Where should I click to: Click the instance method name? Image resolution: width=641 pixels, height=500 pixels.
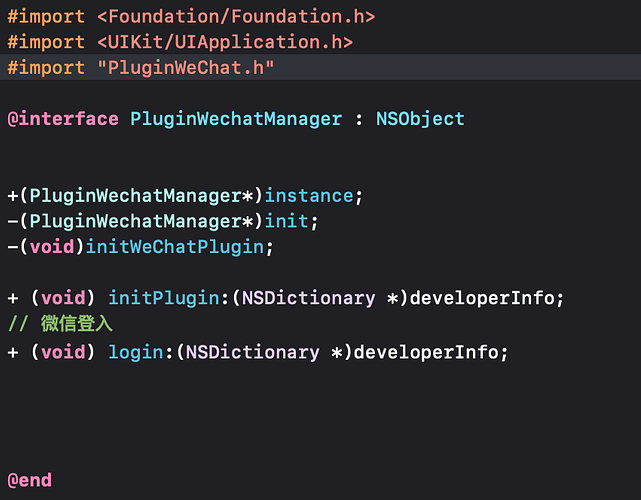coord(309,195)
